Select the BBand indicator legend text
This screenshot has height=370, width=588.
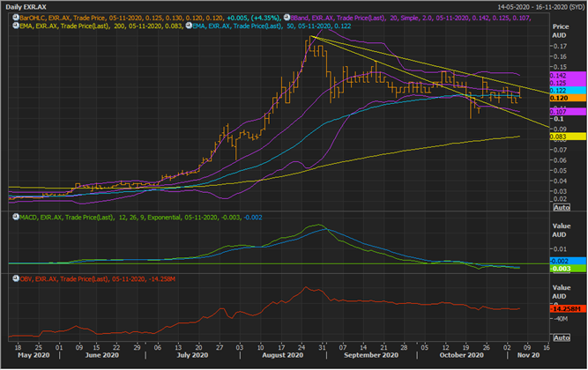[x=411, y=18]
